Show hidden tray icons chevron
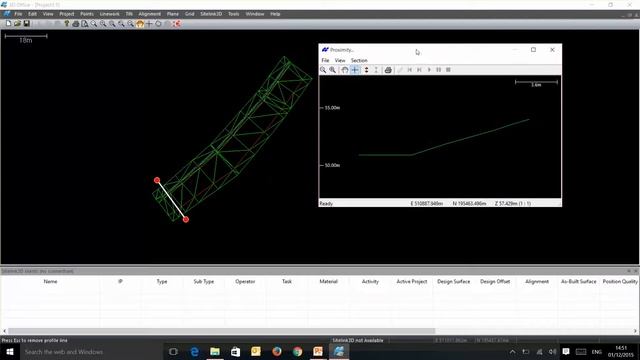 [512, 351]
